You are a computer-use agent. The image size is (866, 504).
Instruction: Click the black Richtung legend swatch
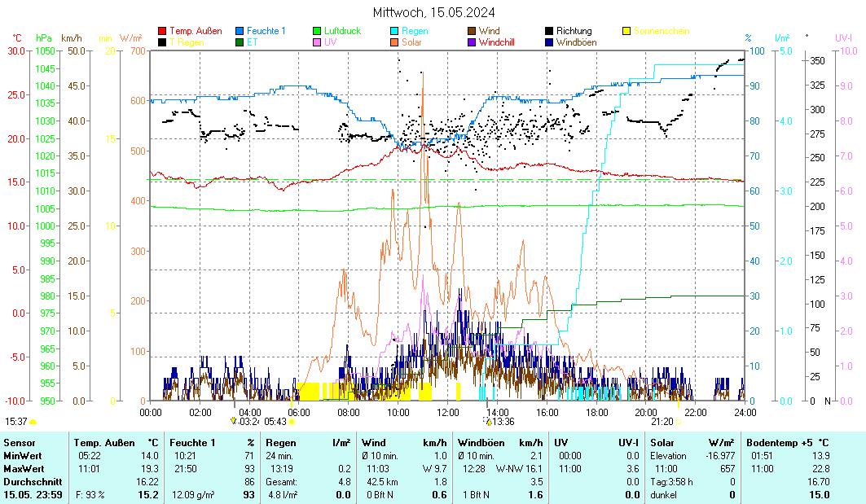(x=548, y=32)
